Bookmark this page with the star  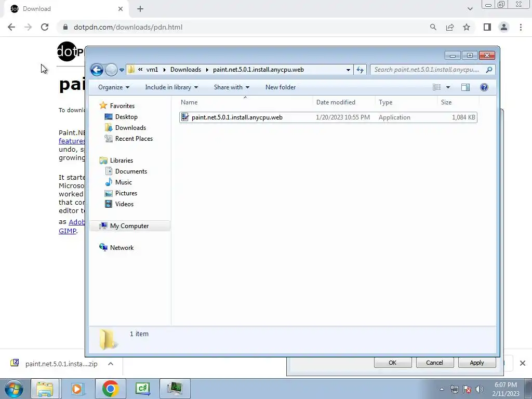coord(467,27)
